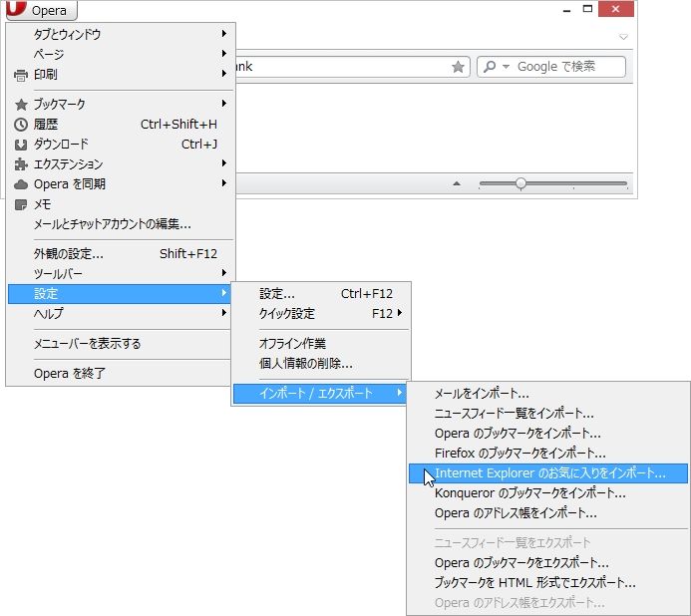691x616 pixels.
Task: Select Firefox のブックマークをインポート...
Action: [x=548, y=453]
